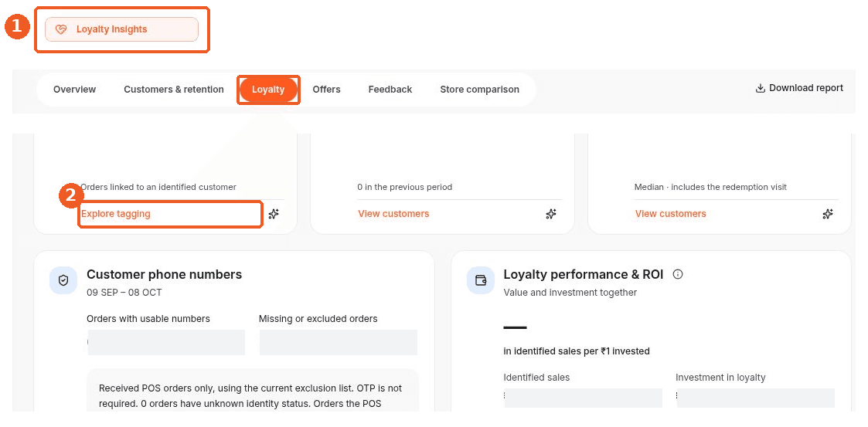
Task: Click the download icon beside Download report
Action: [x=760, y=88]
